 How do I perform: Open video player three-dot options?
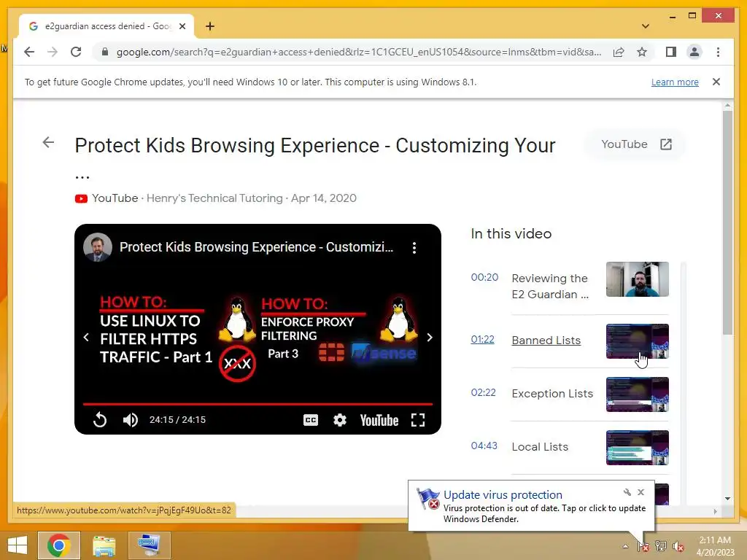pyautogui.click(x=414, y=248)
